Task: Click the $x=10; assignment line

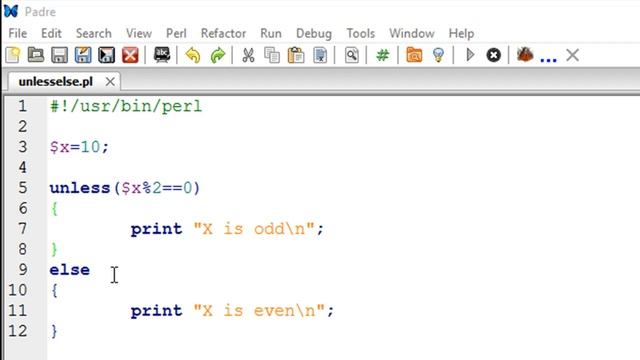Action: click(79, 147)
